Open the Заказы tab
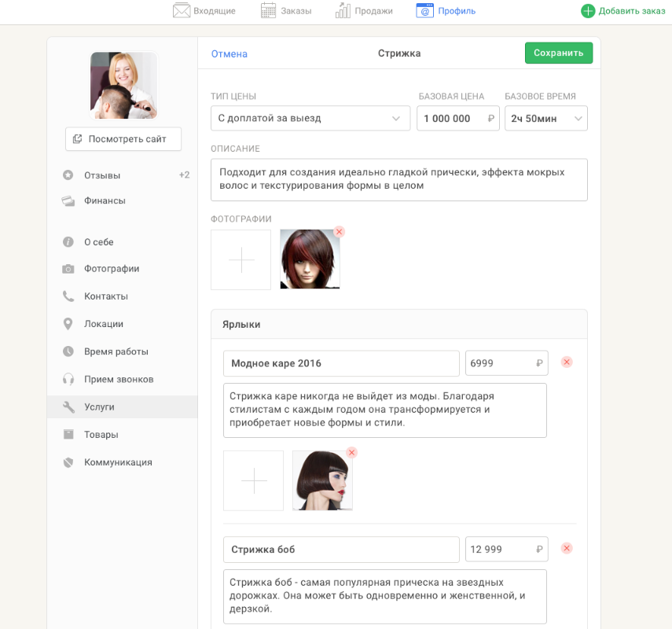Image resolution: width=672 pixels, height=629 pixels. [286, 11]
